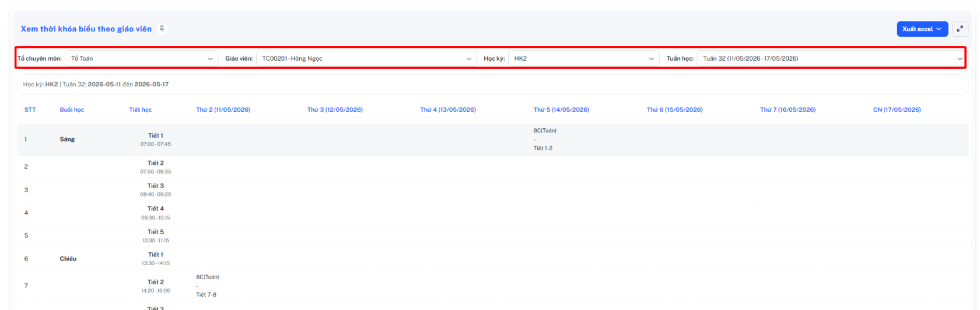The width and height of the screenshot is (980, 310).
Task: Click the Chiều session label
Action: point(68,259)
